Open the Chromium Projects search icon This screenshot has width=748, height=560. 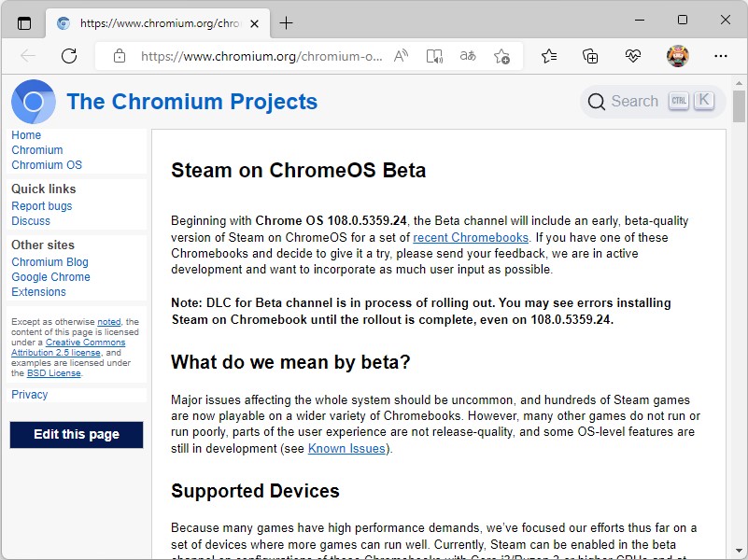[596, 101]
